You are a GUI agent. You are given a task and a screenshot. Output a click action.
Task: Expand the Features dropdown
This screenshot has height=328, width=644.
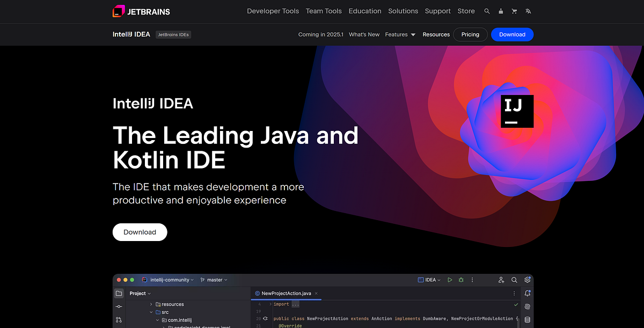tap(400, 34)
